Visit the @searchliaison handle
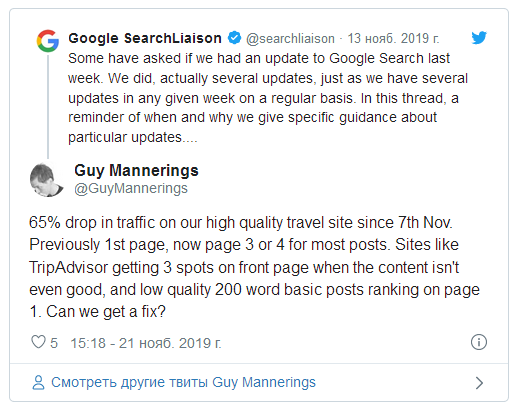 [290, 39]
